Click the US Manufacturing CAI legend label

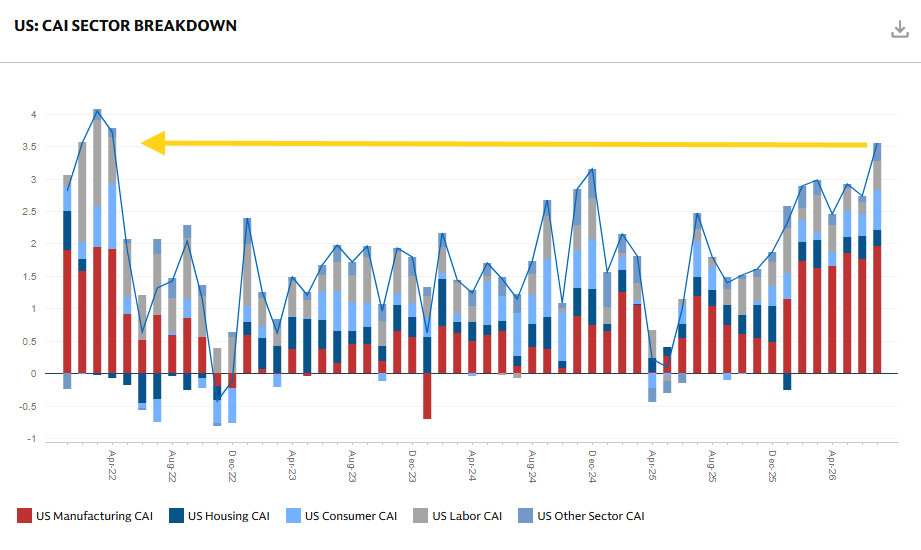point(94,516)
